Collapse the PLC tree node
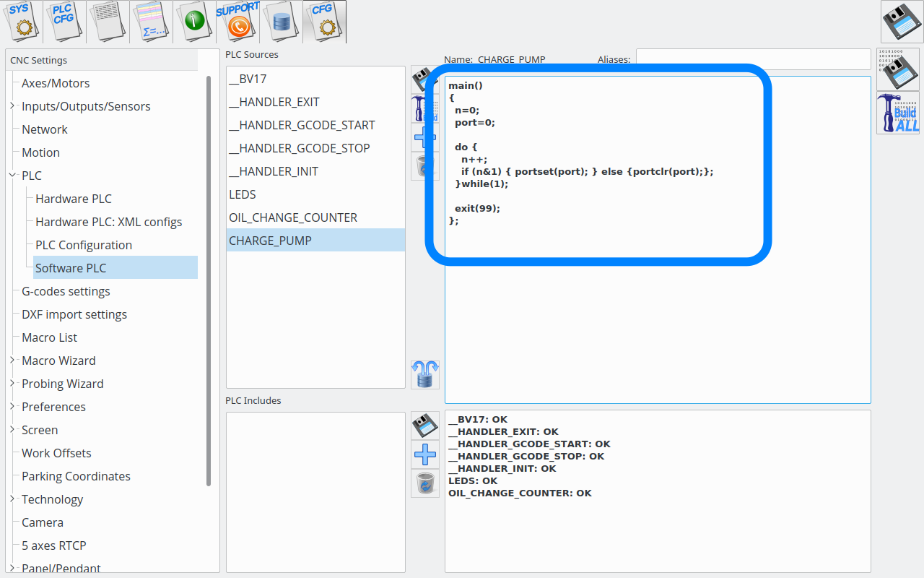Screen dimensions: 924x578 [12, 176]
